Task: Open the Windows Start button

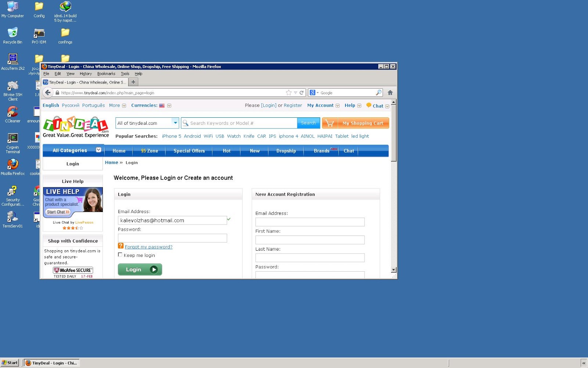Action: [x=10, y=363]
